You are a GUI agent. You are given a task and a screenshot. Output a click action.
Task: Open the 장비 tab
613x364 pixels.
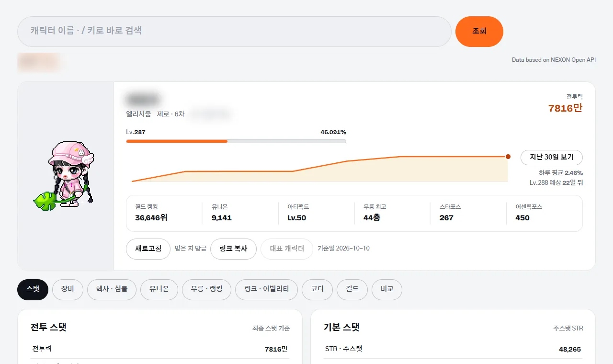(x=68, y=290)
